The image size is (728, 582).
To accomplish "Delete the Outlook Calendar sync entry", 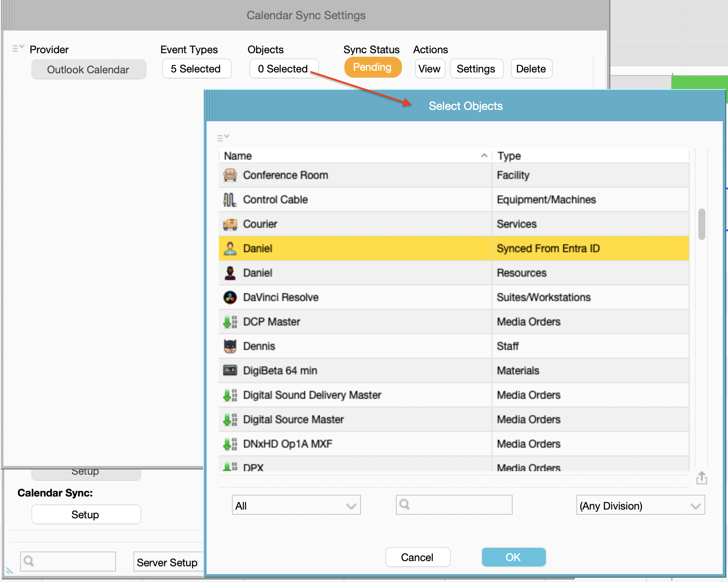I will coord(531,68).
